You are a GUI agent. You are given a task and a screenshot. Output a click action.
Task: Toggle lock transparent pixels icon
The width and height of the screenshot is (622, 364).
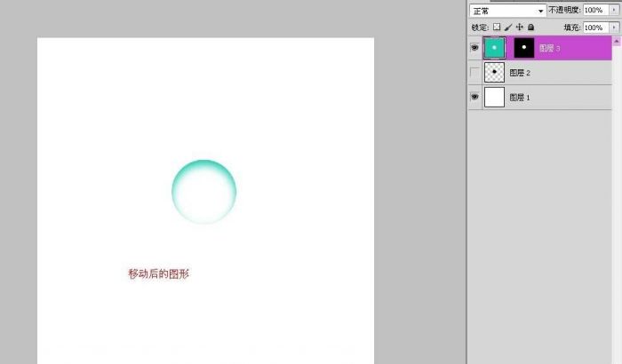[x=497, y=27]
